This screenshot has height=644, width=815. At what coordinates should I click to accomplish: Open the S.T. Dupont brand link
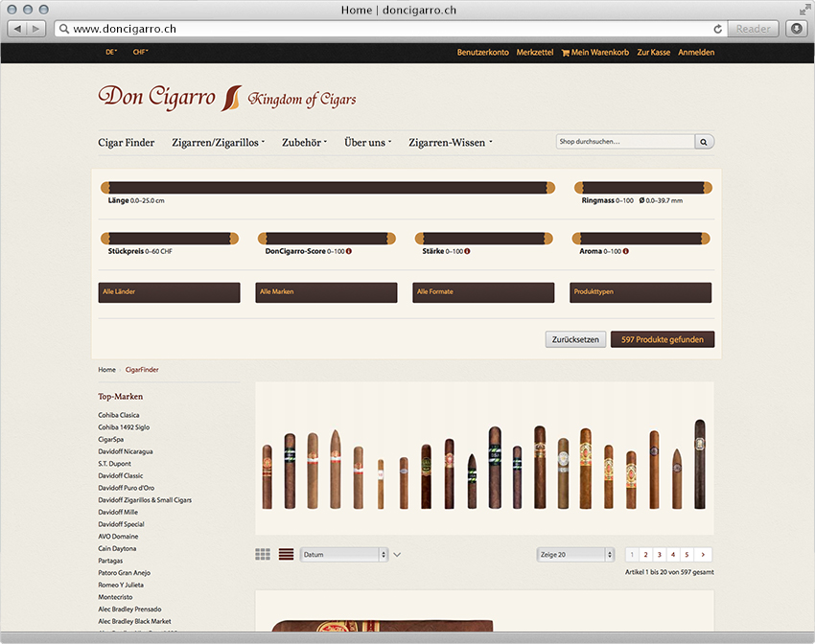(114, 464)
